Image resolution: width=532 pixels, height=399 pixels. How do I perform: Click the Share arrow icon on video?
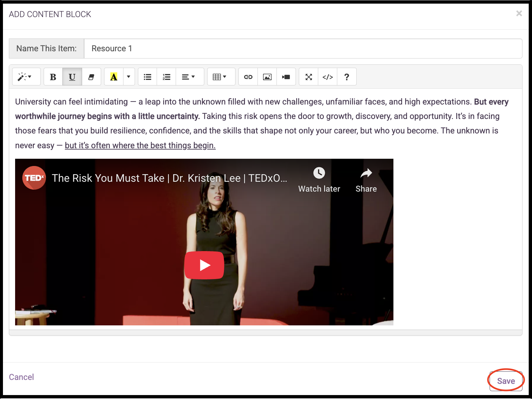[366, 173]
